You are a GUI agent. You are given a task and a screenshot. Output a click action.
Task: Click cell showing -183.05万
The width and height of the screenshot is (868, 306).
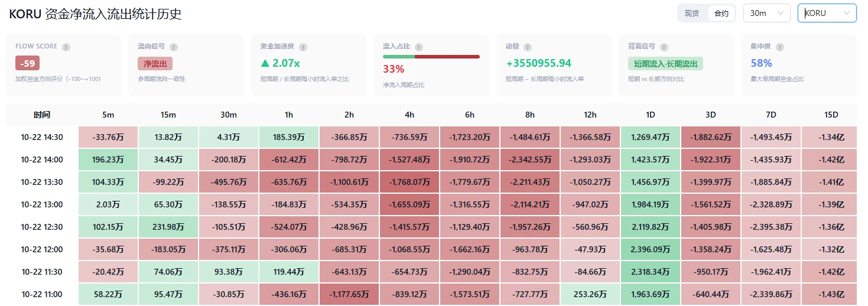(x=168, y=249)
